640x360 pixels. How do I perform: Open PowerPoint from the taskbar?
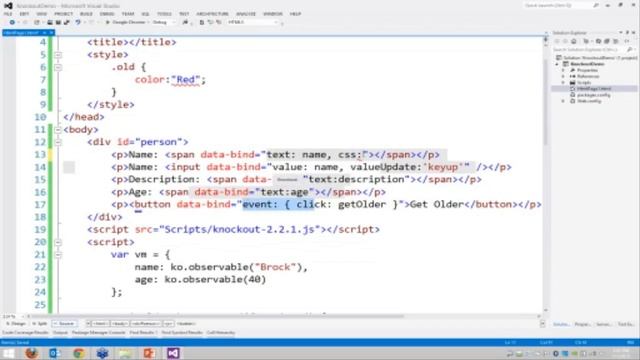pos(149,353)
